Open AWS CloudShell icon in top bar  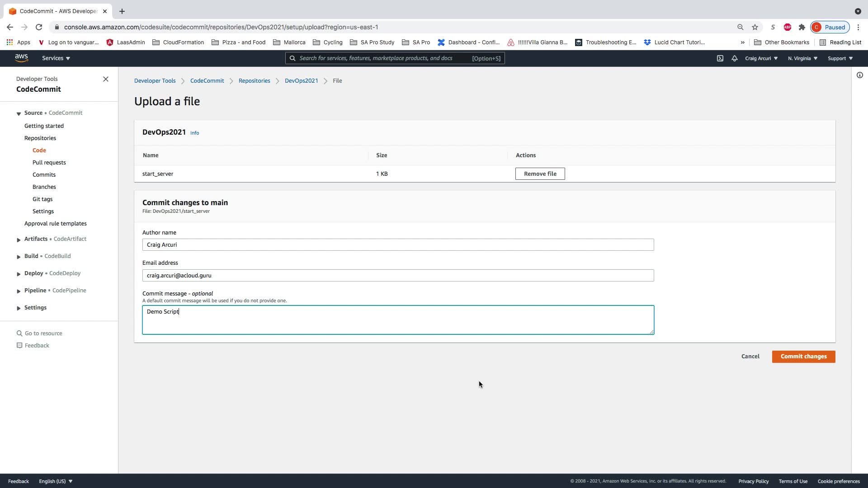[720, 58]
